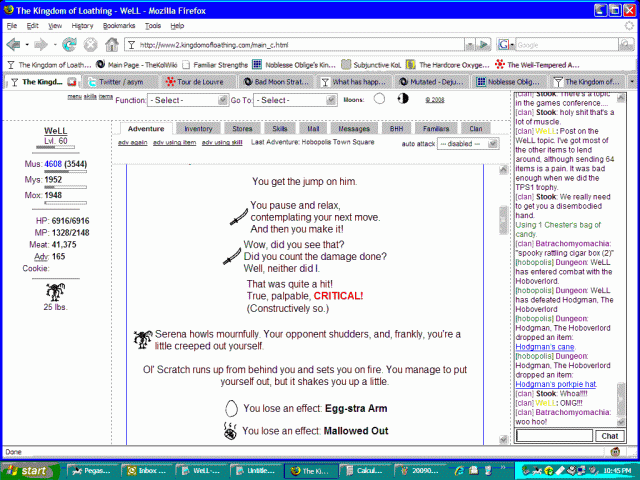This screenshot has height=480, width=640.
Task: Click the Mallowed Out effect icon
Action: tap(232, 431)
